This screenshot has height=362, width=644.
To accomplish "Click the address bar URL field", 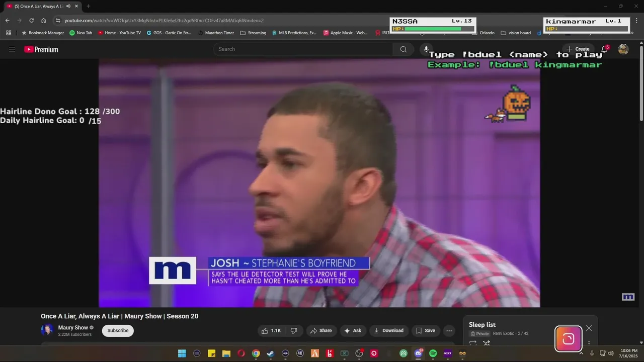I will (x=221, y=21).
